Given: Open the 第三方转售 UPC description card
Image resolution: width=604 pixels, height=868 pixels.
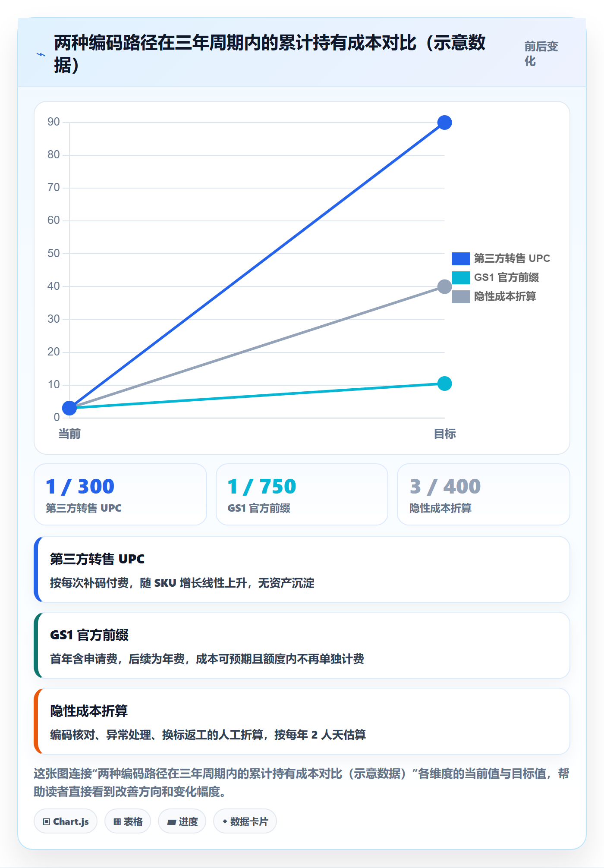Looking at the screenshot, I should pos(302,569).
